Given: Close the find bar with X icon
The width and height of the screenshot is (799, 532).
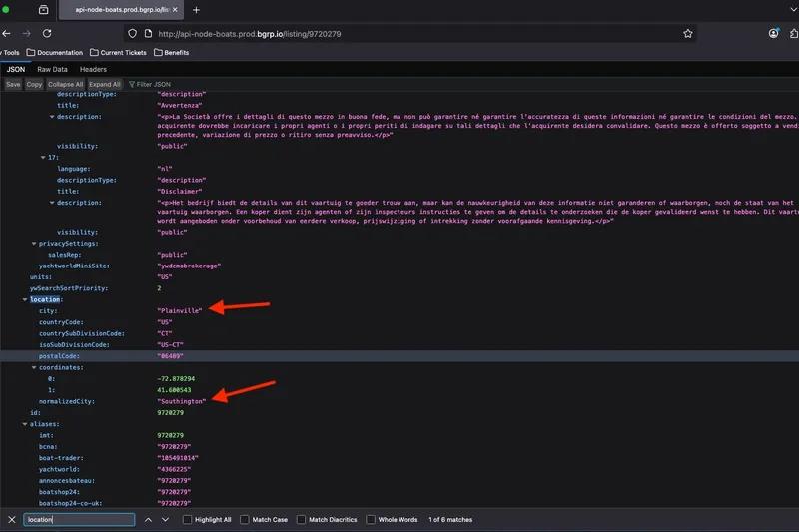Looking at the screenshot, I should click(x=12, y=520).
